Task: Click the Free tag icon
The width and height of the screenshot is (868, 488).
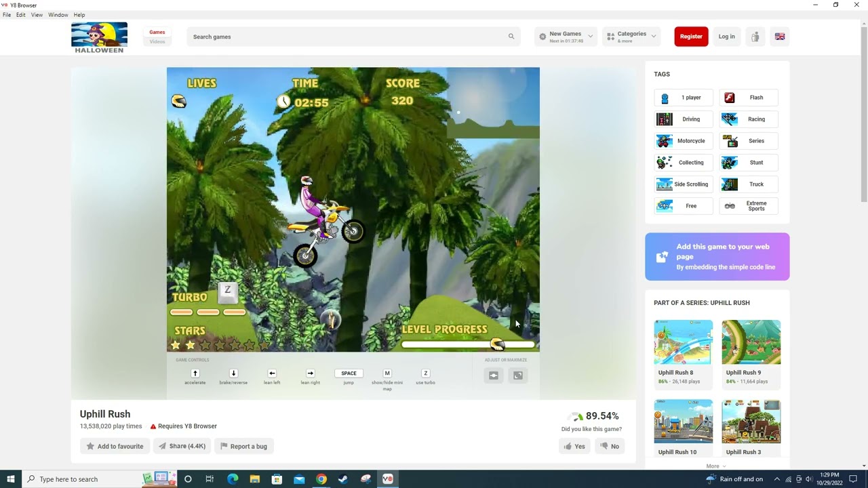Action: pyautogui.click(x=665, y=206)
